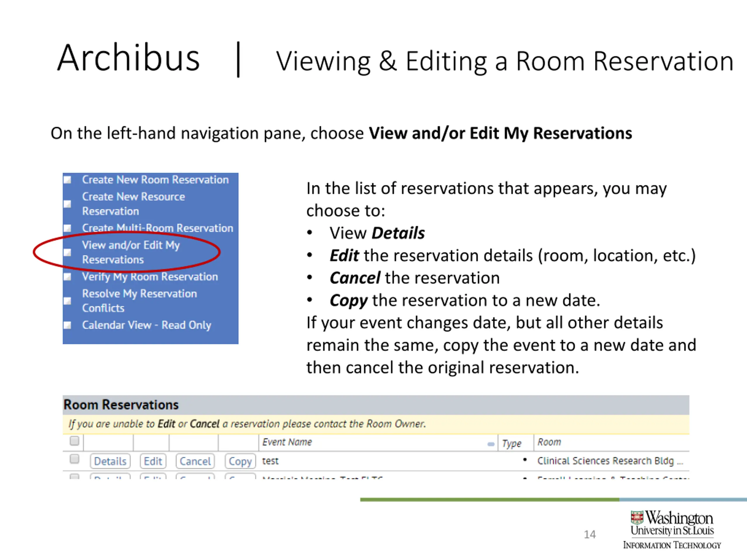The width and height of the screenshot is (747, 560).
Task: Open Verify My Room Reservation
Action: [x=150, y=276]
